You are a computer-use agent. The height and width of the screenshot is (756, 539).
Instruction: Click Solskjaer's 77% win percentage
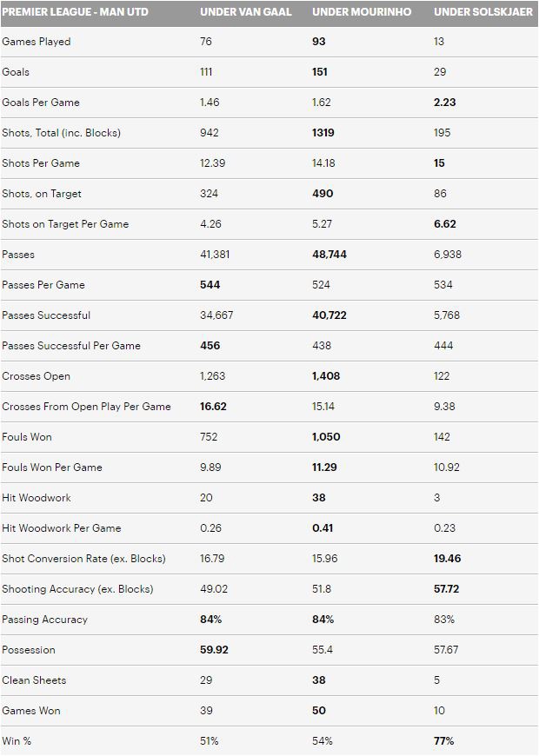[x=443, y=741]
